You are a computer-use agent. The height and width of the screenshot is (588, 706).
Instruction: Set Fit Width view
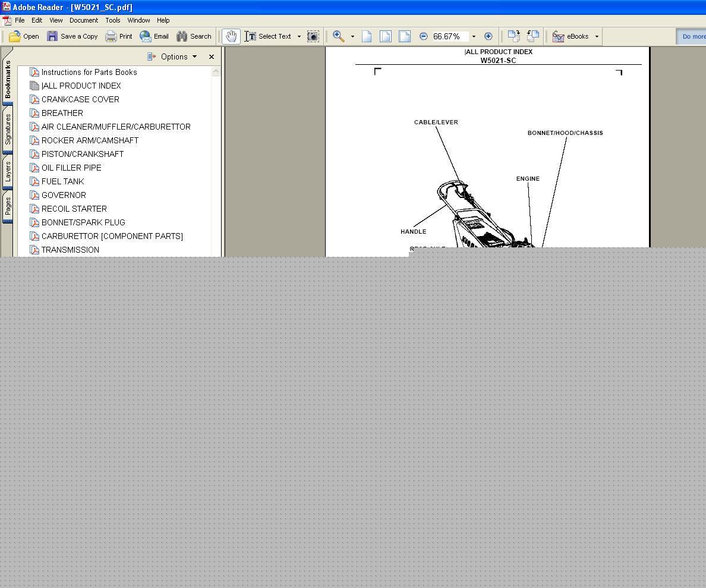[405, 36]
